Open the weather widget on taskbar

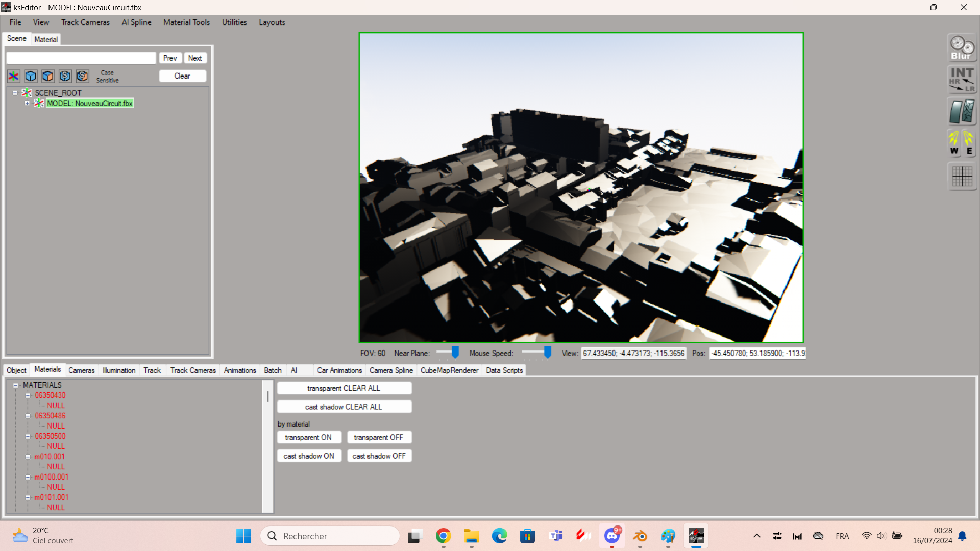coord(43,536)
